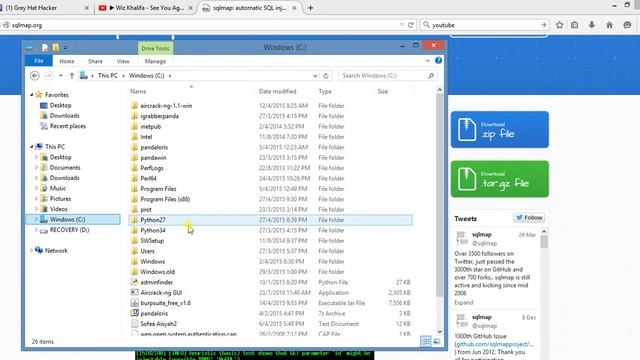The width and height of the screenshot is (640, 360).
Task: Switch to details view layout icon
Action: (426, 341)
